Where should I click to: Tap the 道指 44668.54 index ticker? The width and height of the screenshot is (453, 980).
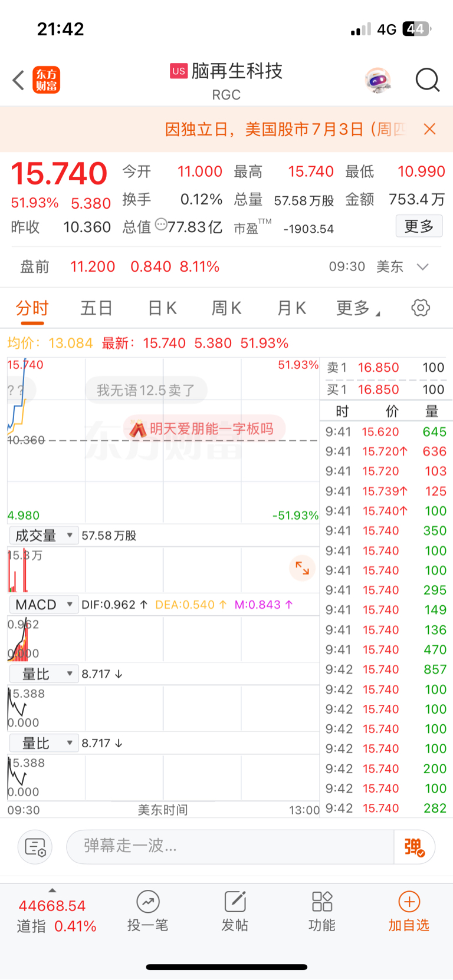pyautogui.click(x=55, y=916)
